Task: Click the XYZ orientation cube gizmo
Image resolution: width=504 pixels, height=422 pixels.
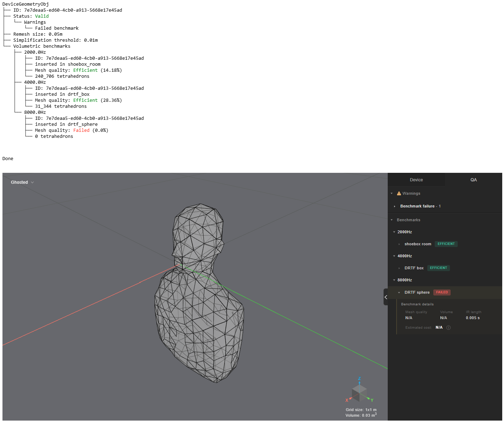Action: 359,392
